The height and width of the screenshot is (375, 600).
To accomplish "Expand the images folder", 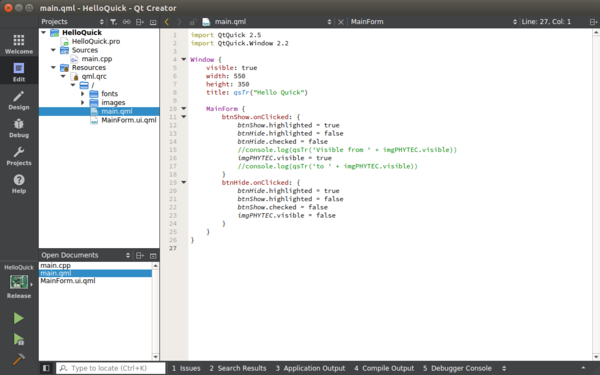I will 83,103.
